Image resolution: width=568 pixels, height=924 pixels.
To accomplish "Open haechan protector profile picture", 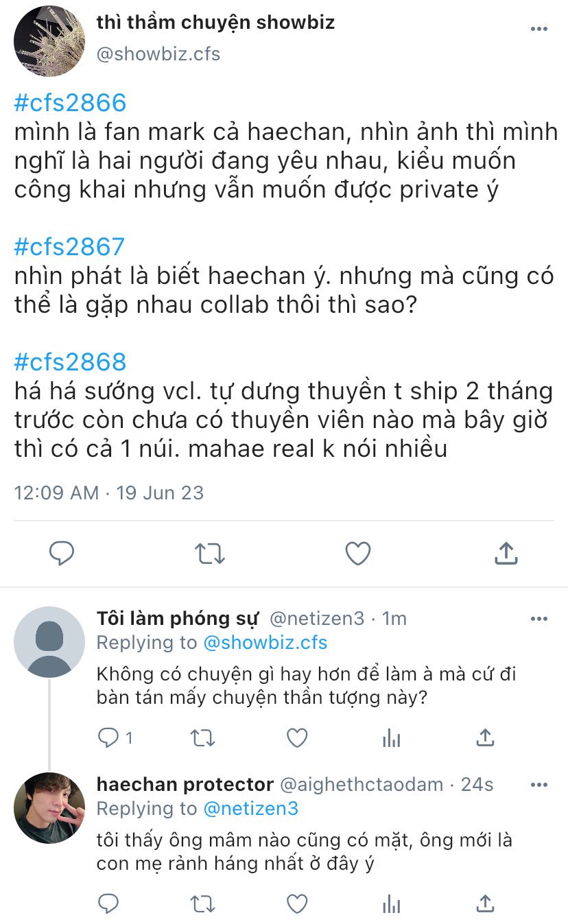I will (x=49, y=807).
